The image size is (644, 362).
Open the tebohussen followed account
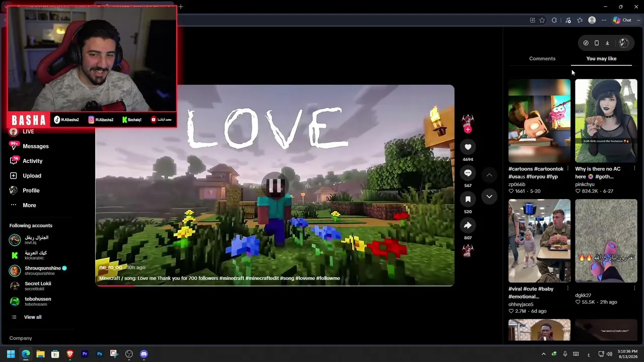(x=30, y=301)
